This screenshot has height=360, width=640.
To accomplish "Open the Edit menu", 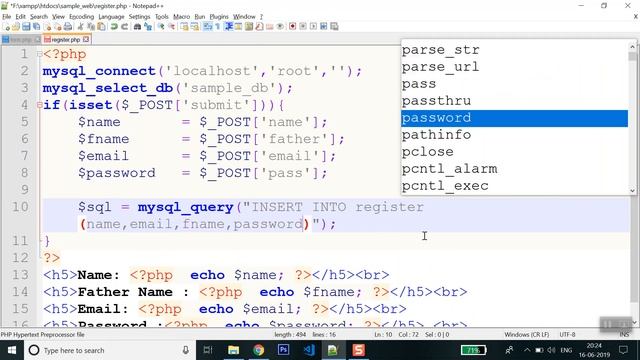I will coord(20,17).
